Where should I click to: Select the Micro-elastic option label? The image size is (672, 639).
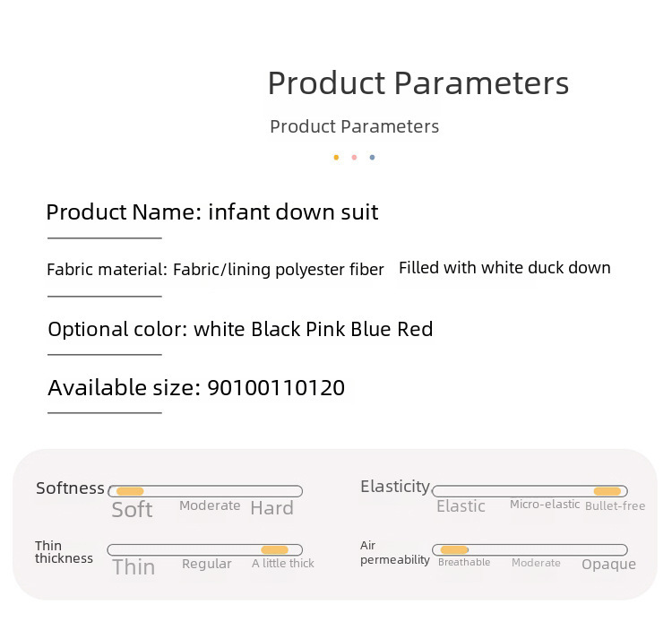coord(545,505)
